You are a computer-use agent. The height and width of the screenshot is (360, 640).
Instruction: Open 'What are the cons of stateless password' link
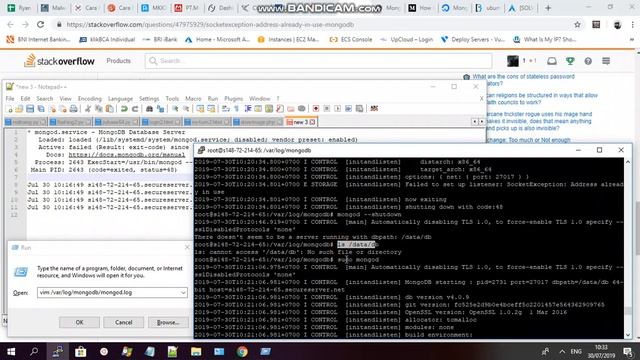click(524, 77)
